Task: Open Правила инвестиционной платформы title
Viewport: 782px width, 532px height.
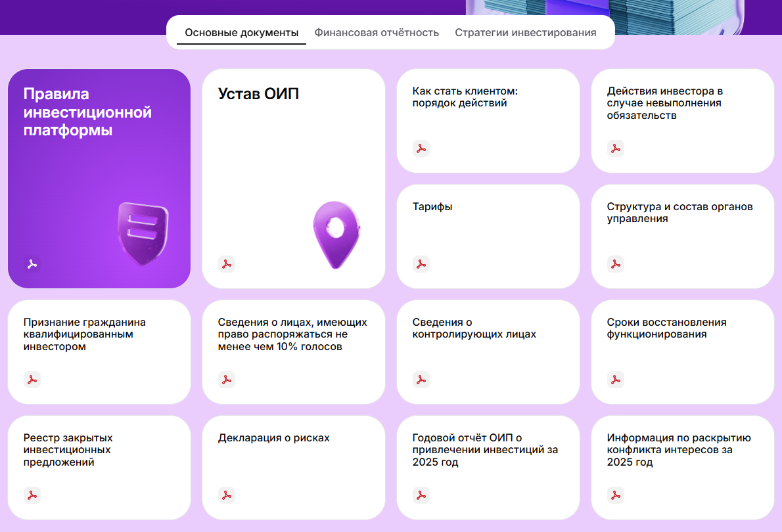Action: pyautogui.click(x=87, y=112)
